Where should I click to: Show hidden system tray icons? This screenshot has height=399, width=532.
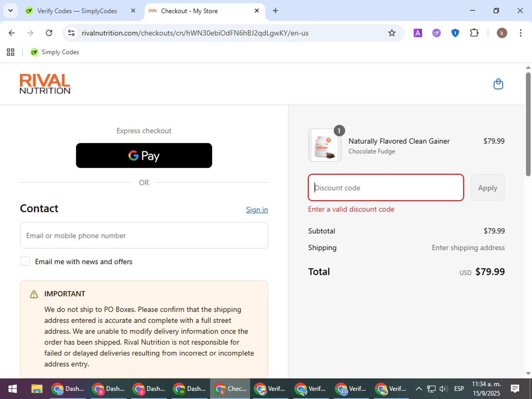point(419,389)
